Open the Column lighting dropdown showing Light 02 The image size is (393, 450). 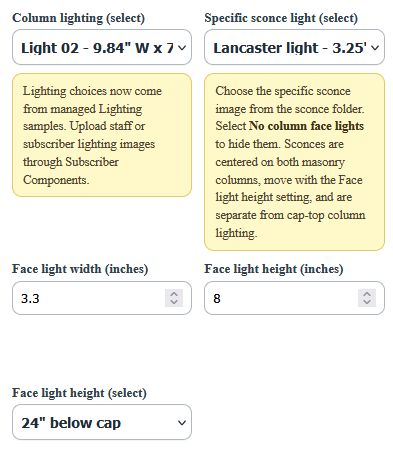(x=102, y=47)
